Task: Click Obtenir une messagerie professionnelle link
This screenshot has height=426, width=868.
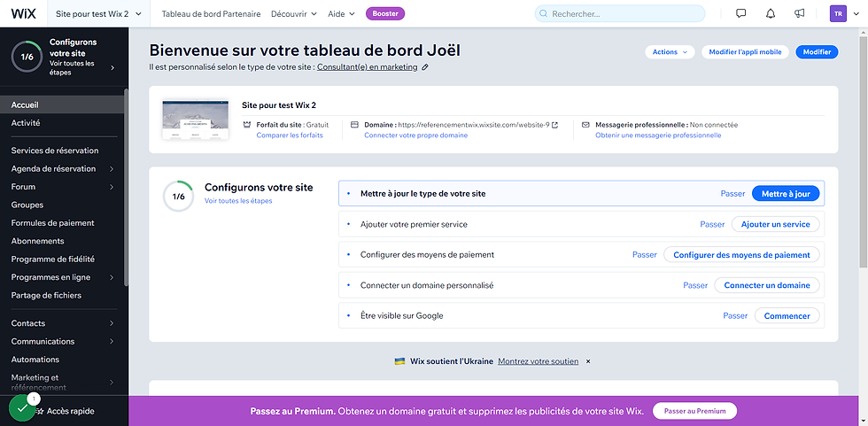Action: coord(658,135)
